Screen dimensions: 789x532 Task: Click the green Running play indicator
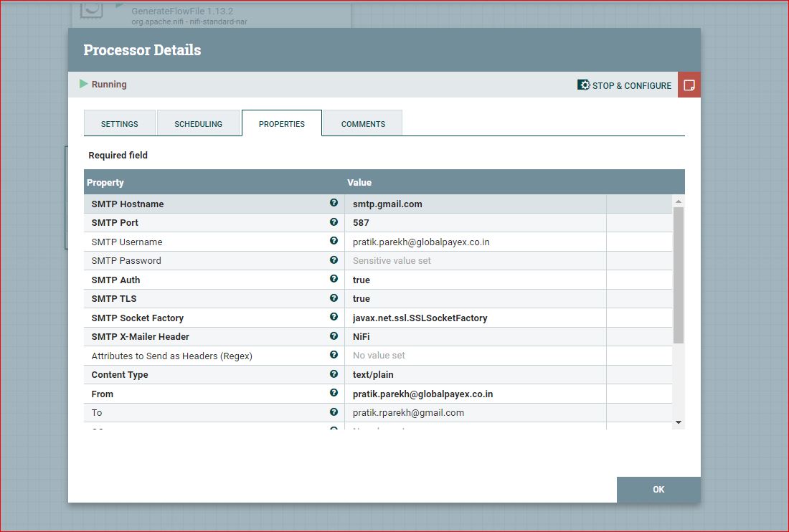(82, 84)
